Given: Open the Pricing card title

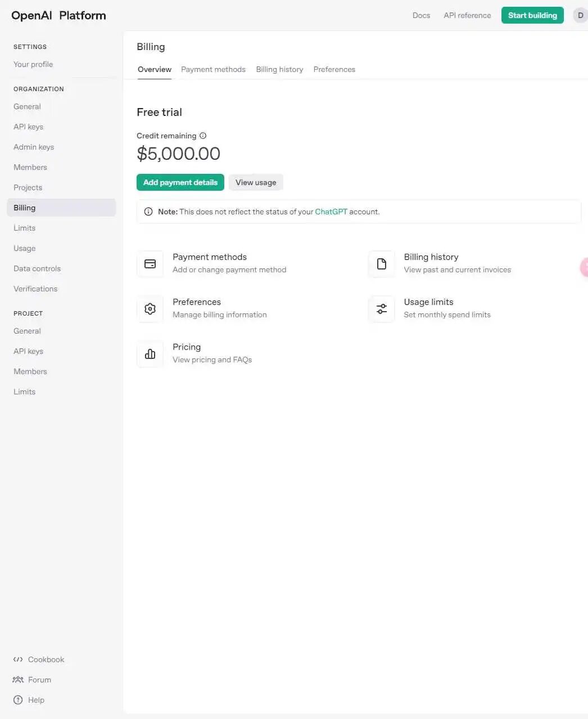Looking at the screenshot, I should coord(187,347).
